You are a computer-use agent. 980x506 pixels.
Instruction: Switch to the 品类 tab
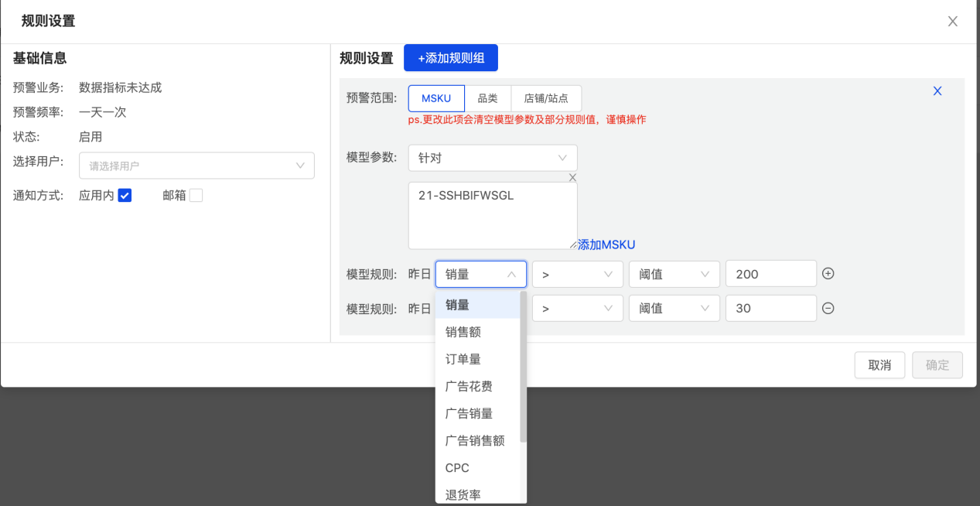point(487,98)
